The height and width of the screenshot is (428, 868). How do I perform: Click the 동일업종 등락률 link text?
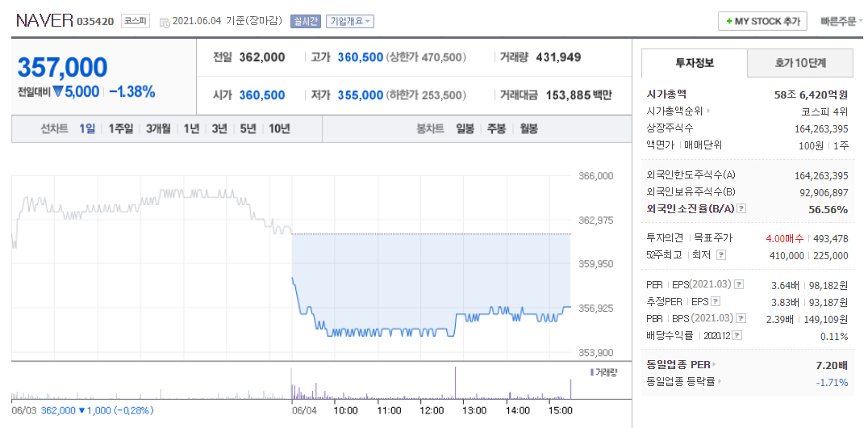coord(683,381)
